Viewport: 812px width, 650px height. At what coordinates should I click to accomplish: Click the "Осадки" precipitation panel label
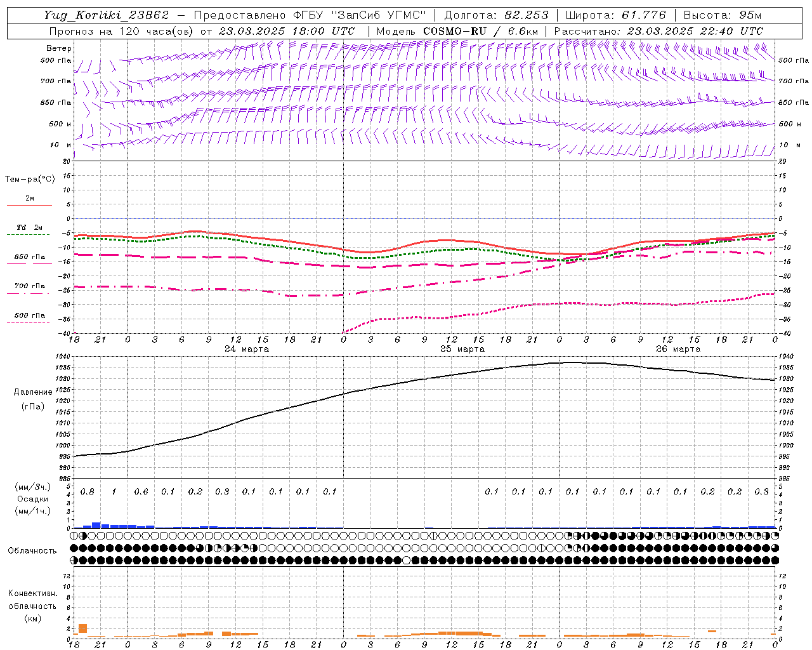click(32, 499)
